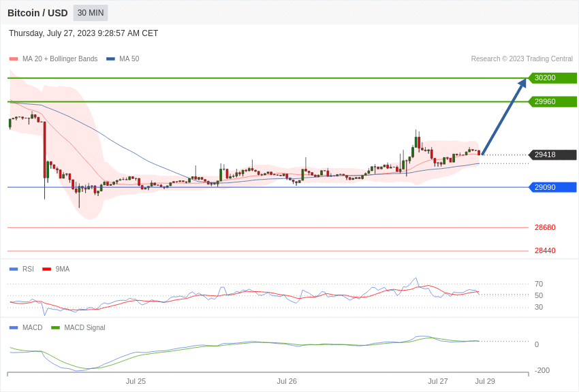The height and width of the screenshot is (392, 579).
Task: Click the Bitcoin / USD title
Action: [x=37, y=13]
